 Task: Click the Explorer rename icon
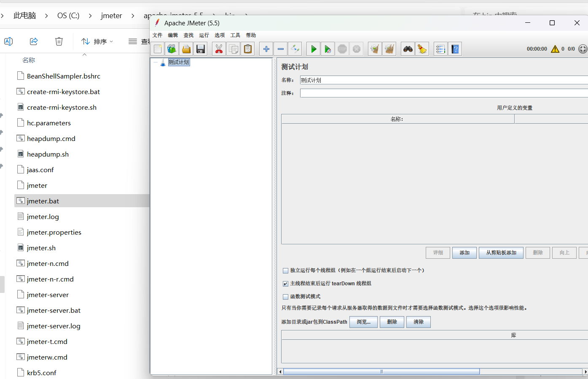point(8,41)
